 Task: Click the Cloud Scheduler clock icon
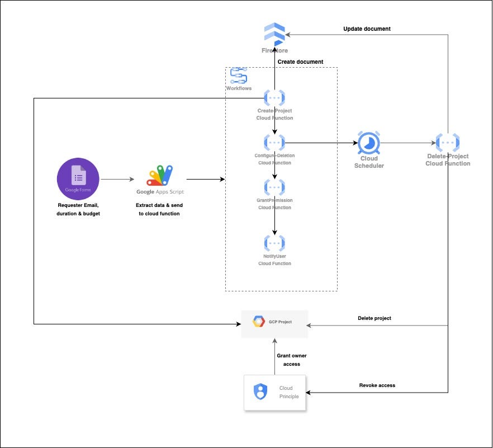point(369,143)
